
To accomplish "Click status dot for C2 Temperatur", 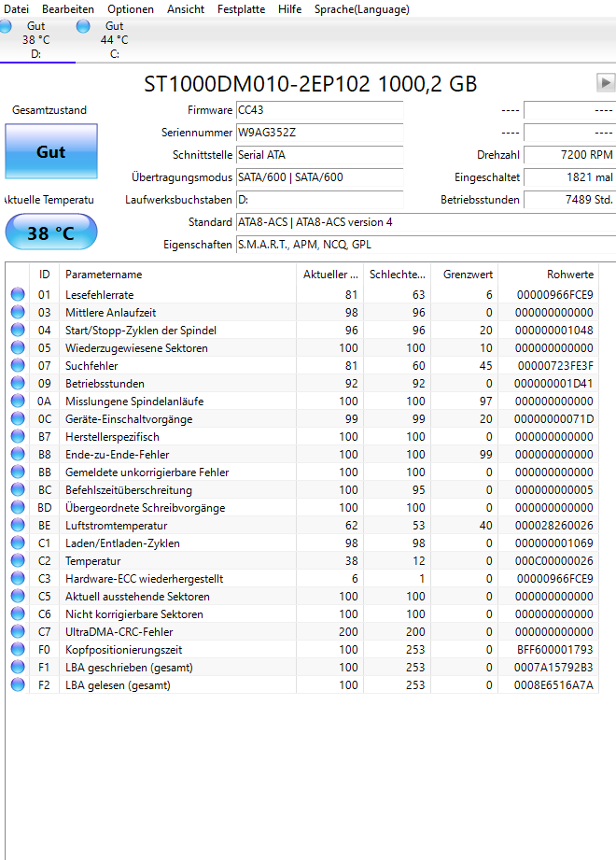I will 18,560.
